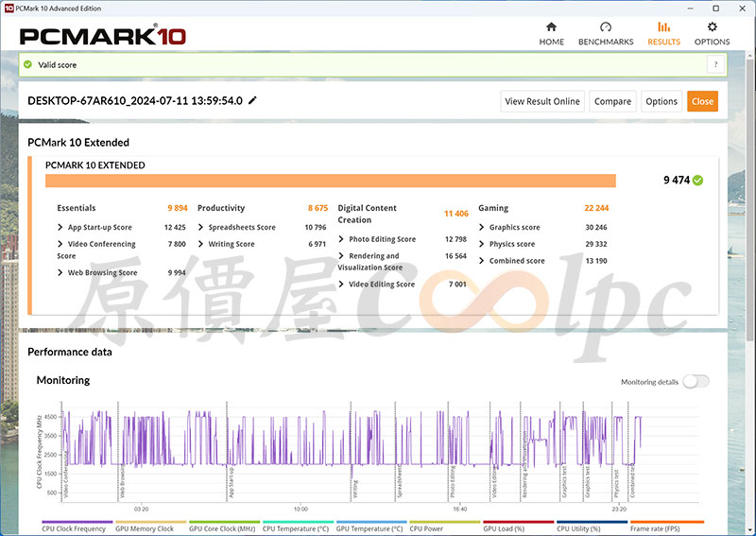Open the OPTIONS tab
The width and height of the screenshot is (756, 536).
pyautogui.click(x=712, y=34)
